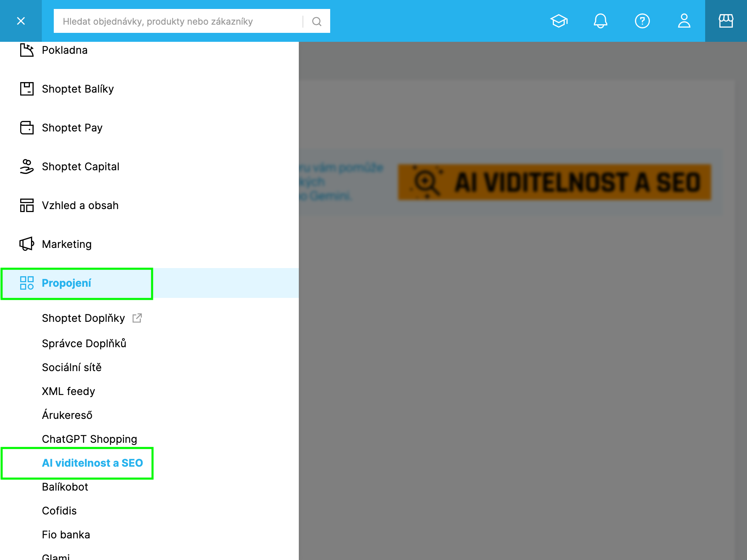Image resolution: width=747 pixels, height=560 pixels.
Task: Click the search orders input field
Action: tap(178, 21)
